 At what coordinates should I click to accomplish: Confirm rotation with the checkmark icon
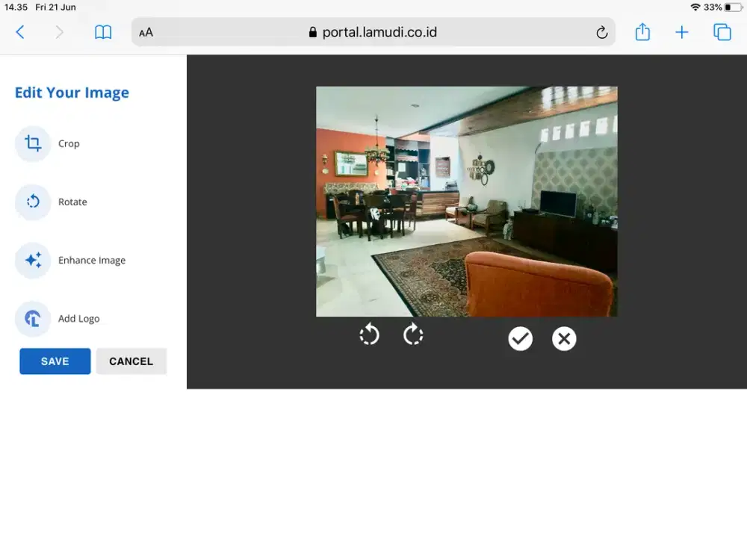[521, 339]
